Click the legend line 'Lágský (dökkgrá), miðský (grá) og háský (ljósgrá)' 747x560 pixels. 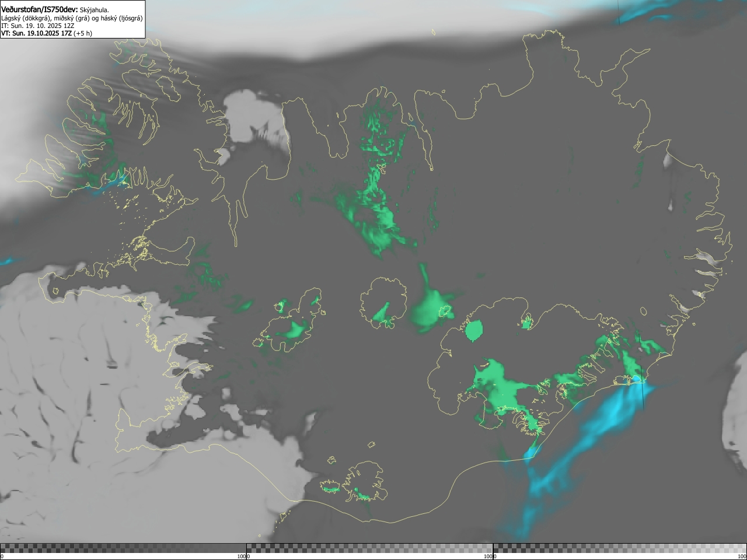coord(72,18)
